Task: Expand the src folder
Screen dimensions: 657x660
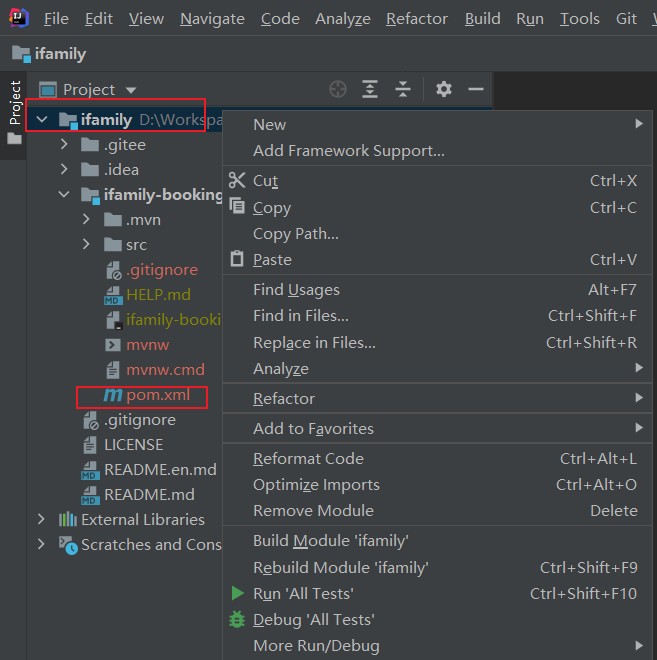Action: pos(86,244)
